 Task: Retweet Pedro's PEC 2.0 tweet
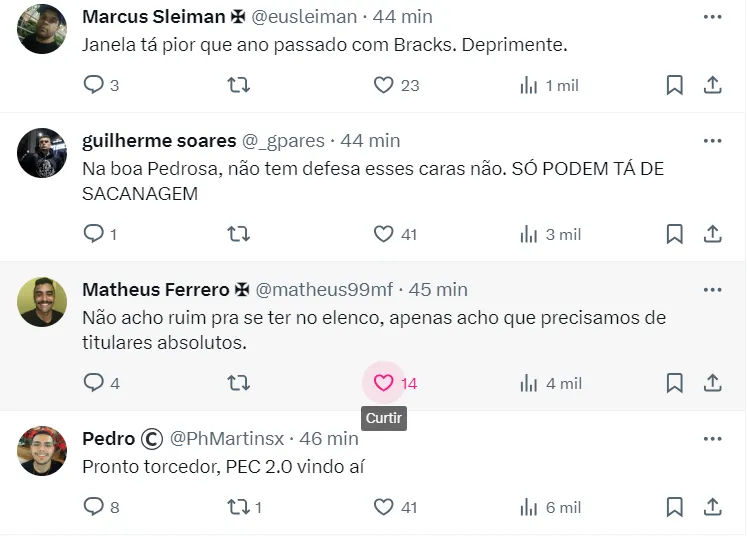click(239, 507)
